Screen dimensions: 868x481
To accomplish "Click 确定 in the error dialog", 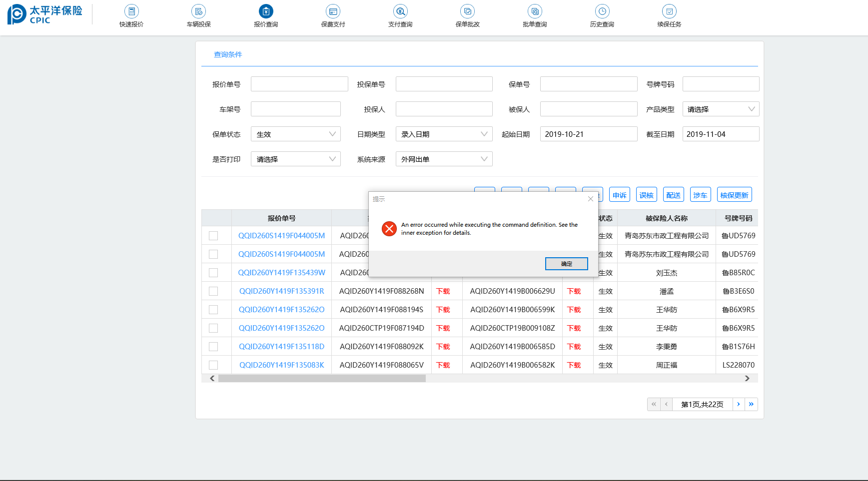I will click(566, 264).
